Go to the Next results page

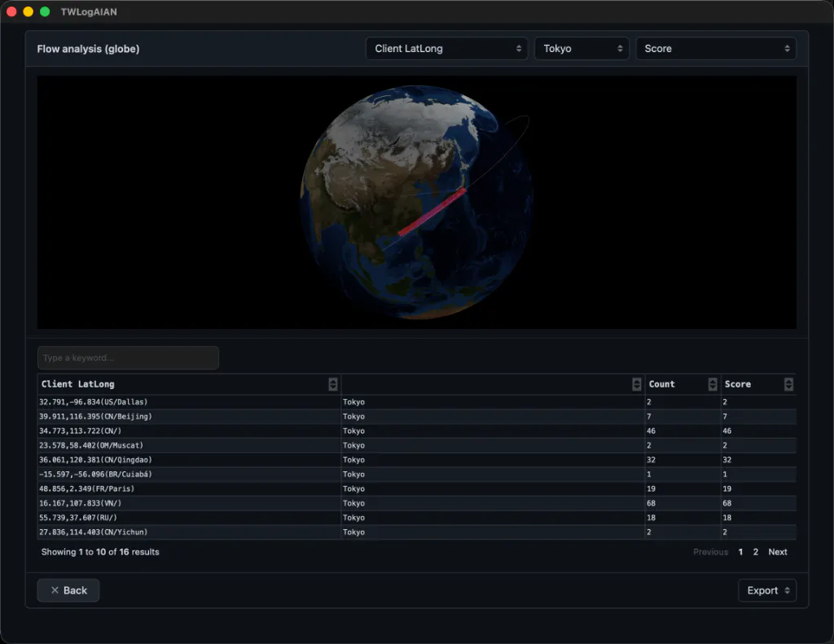777,552
